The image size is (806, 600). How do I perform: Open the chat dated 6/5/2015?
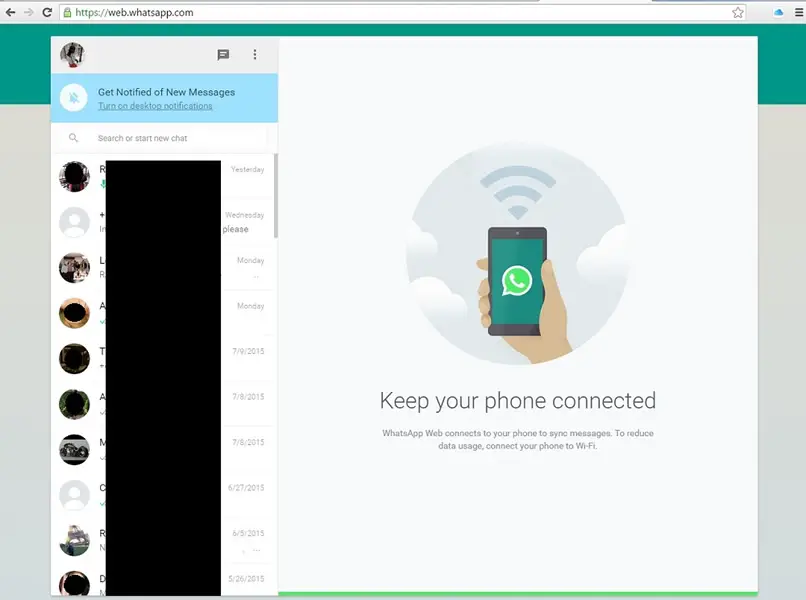coord(164,540)
